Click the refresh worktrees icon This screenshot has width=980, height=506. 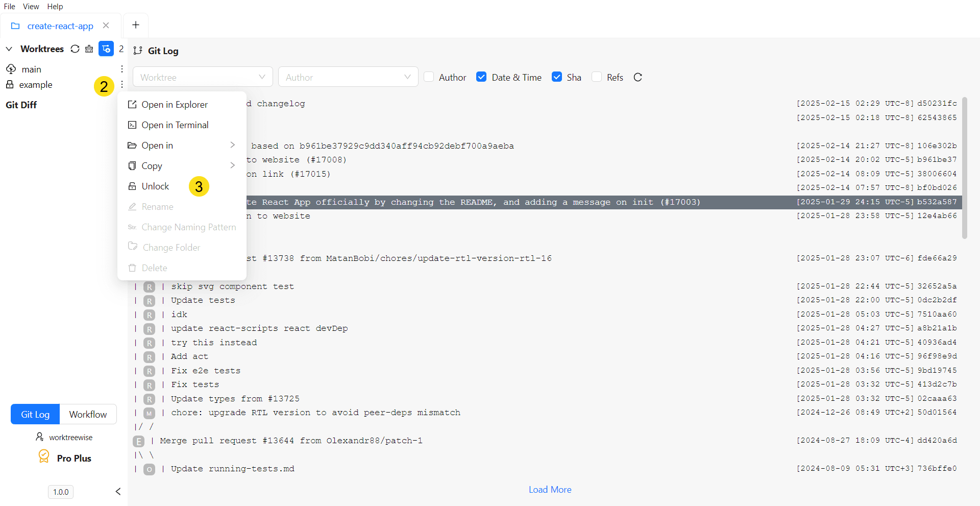(x=75, y=49)
